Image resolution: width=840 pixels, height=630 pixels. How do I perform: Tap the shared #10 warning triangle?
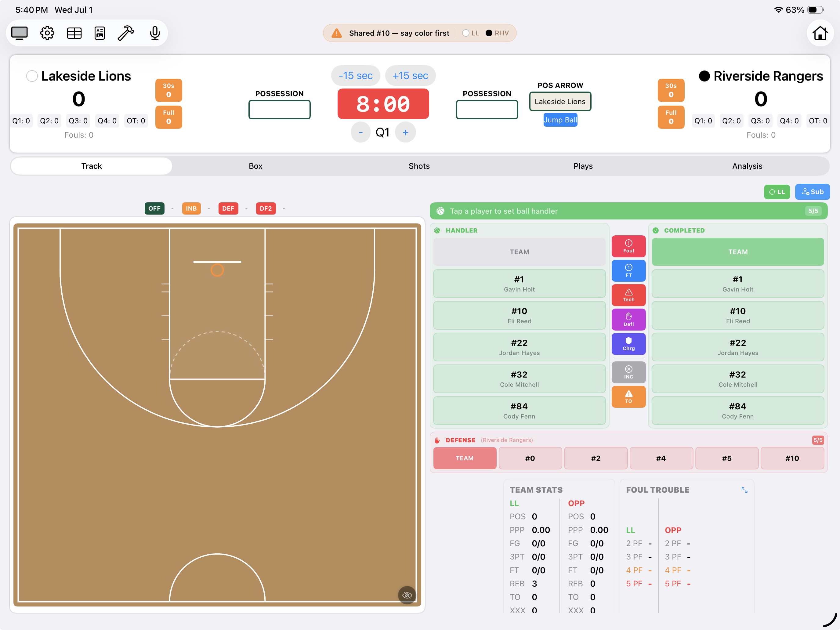[336, 33]
